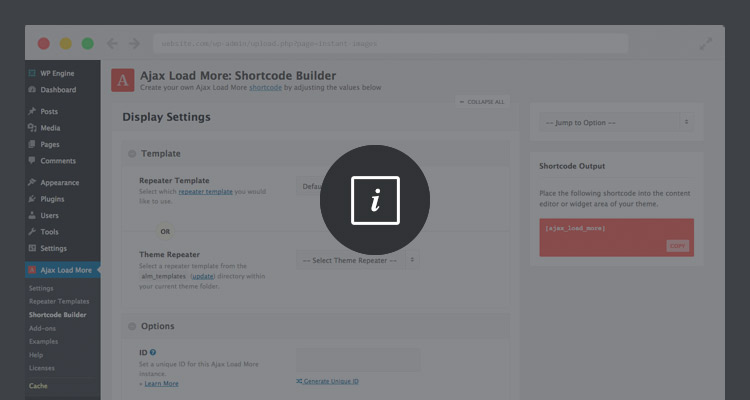This screenshot has height=400, width=750.
Task: Collapse the Template section toggle
Action: 132,154
